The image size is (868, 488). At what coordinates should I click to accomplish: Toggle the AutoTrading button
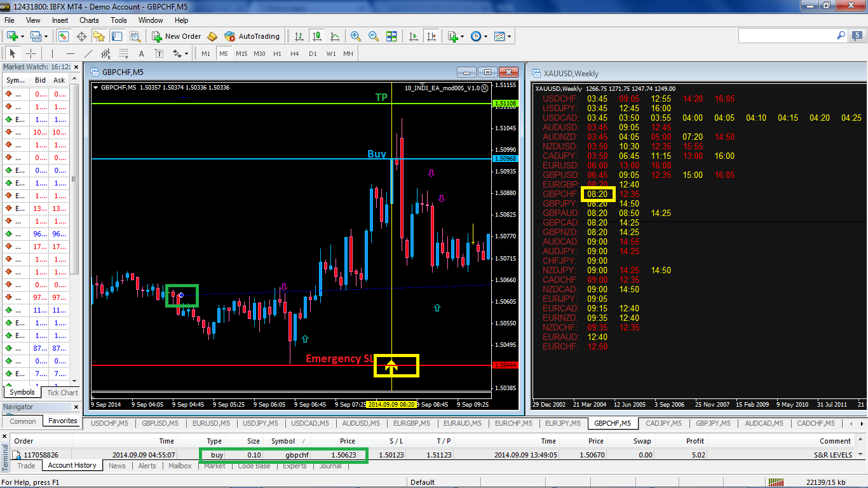point(252,36)
